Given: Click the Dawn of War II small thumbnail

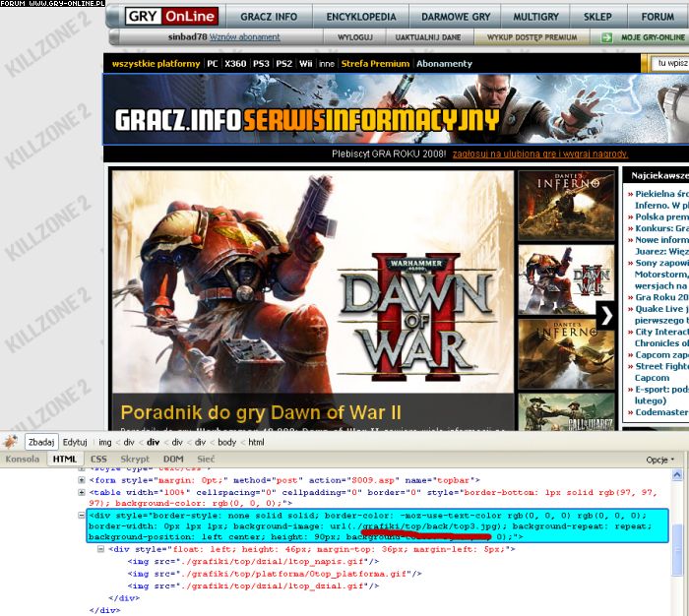Looking at the screenshot, I should pyautogui.click(x=566, y=279).
